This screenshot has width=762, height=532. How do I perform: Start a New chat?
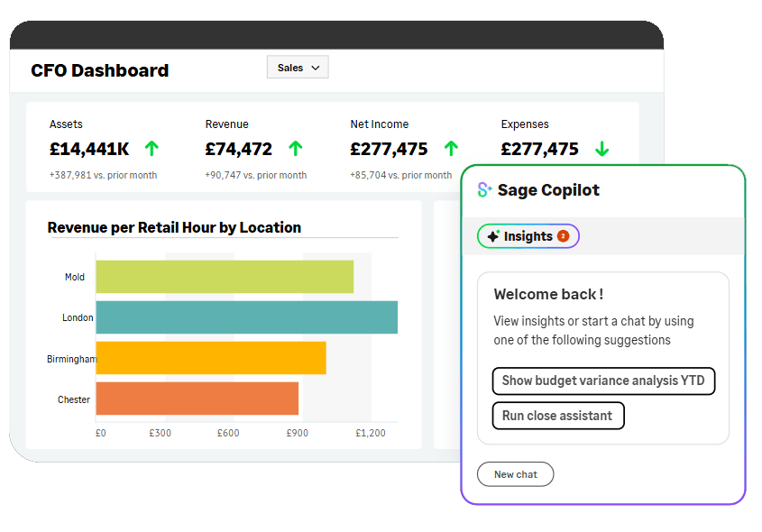click(515, 474)
